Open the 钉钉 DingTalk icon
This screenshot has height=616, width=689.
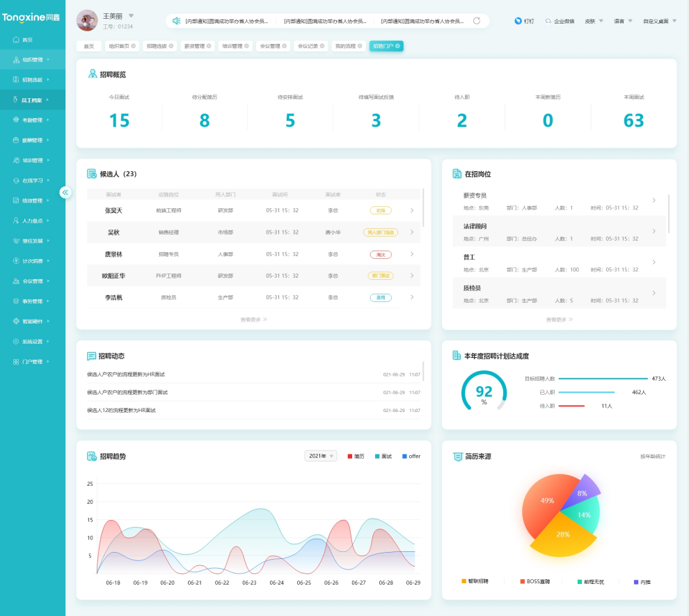518,21
